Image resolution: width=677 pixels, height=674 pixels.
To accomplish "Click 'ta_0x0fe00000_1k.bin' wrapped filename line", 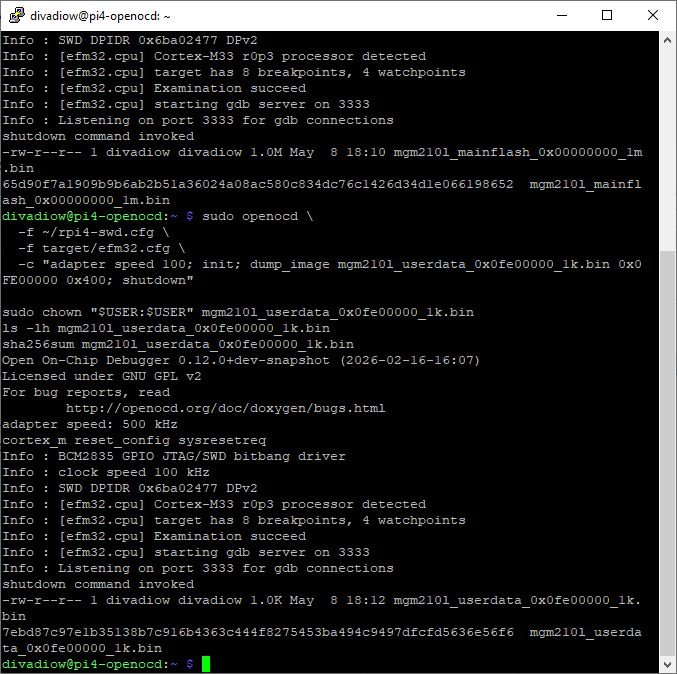I will pyautogui.click(x=82, y=648).
